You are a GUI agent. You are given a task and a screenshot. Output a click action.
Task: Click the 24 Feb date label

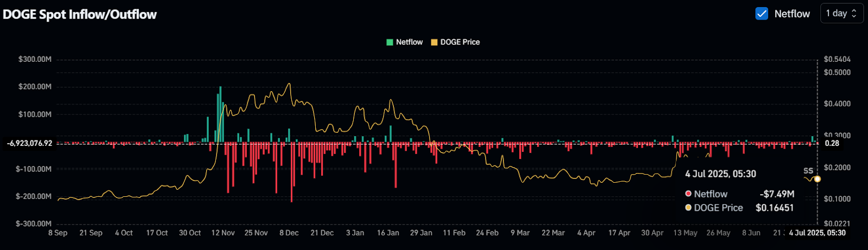(x=487, y=233)
